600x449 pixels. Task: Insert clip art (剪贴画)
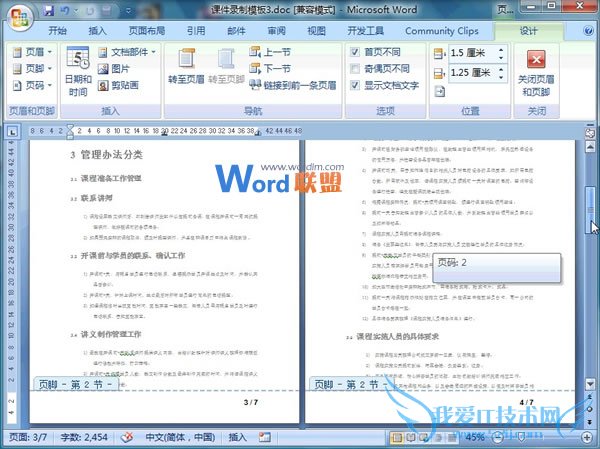117,85
